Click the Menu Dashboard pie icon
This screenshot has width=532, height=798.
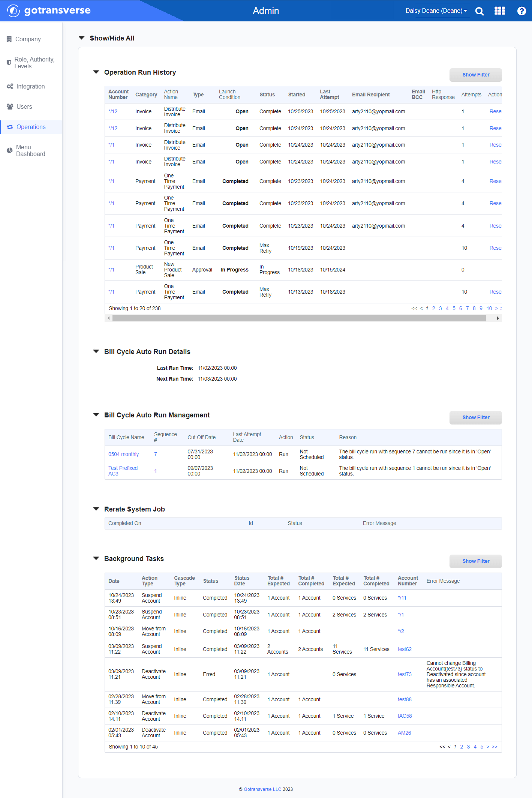[x=10, y=151]
